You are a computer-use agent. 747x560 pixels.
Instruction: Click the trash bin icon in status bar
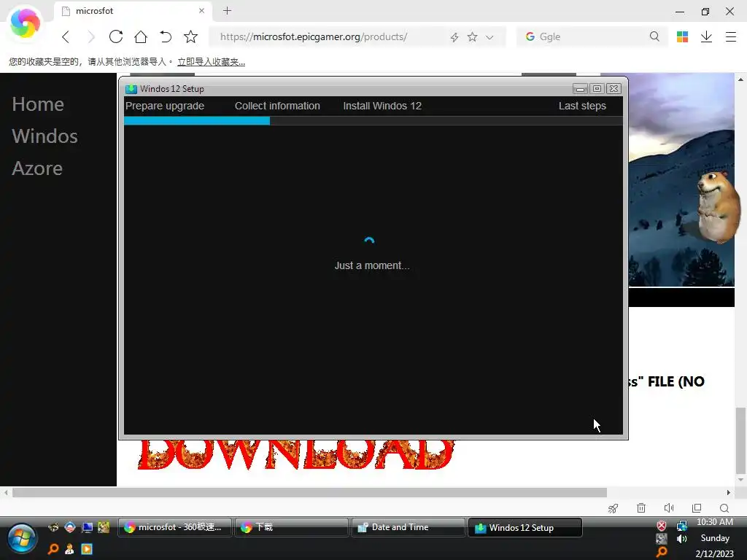pyautogui.click(x=641, y=508)
